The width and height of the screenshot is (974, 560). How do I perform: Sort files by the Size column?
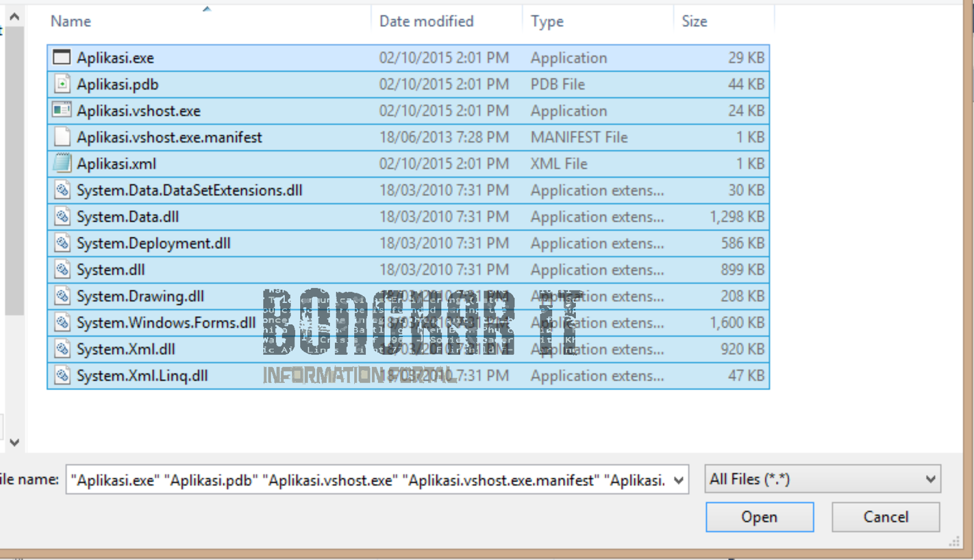pos(694,20)
